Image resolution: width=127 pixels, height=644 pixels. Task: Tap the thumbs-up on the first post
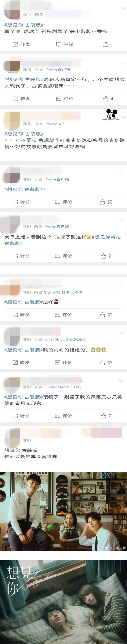point(108,44)
